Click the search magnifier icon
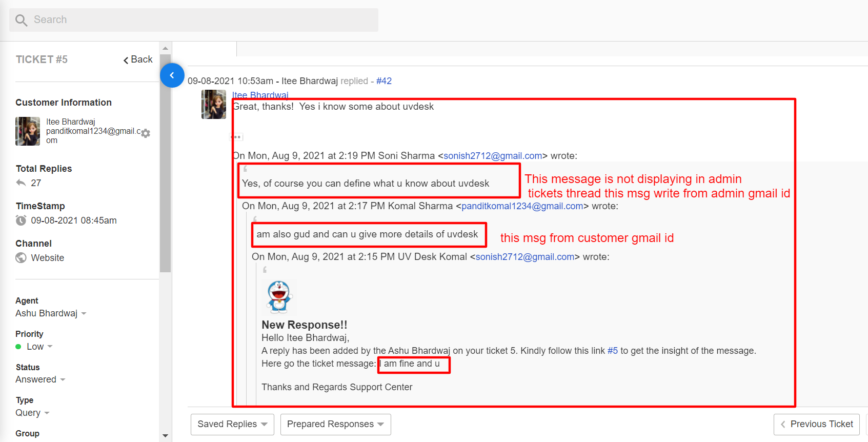 [x=21, y=20]
